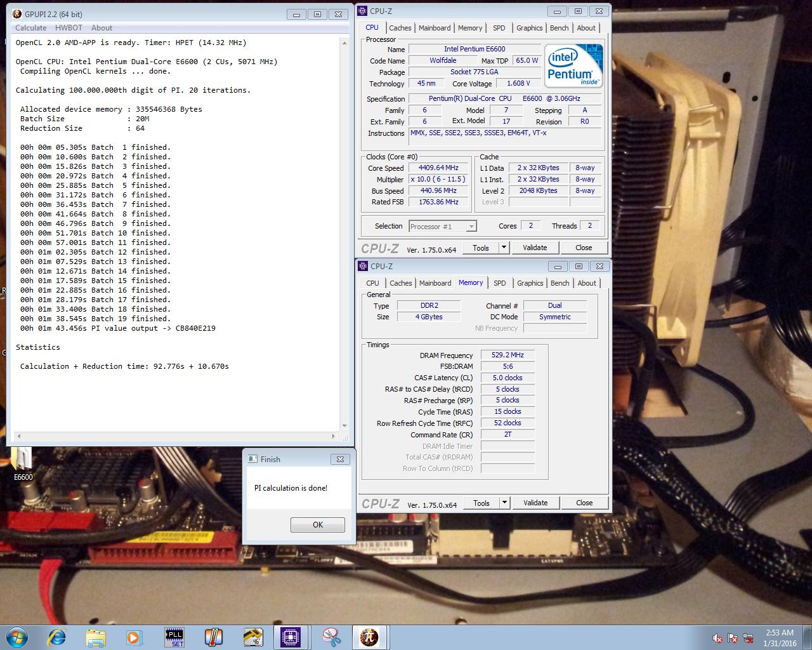
Task: Click Close button in upper CPU-Z
Action: coord(584,248)
